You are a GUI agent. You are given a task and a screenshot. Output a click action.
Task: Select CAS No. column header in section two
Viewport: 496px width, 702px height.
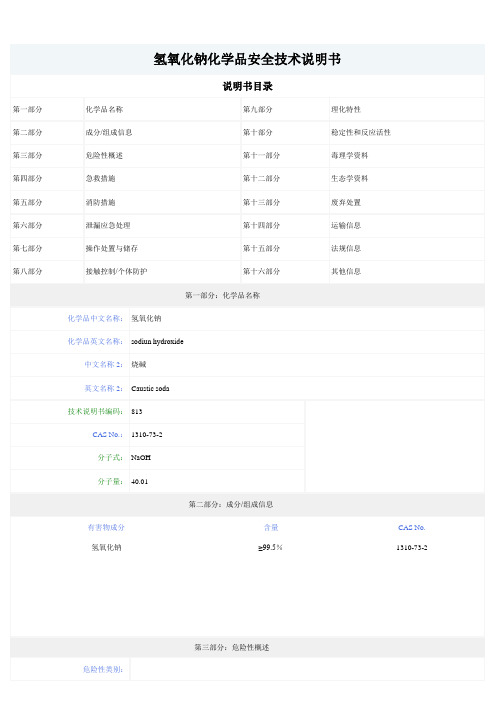point(412,528)
